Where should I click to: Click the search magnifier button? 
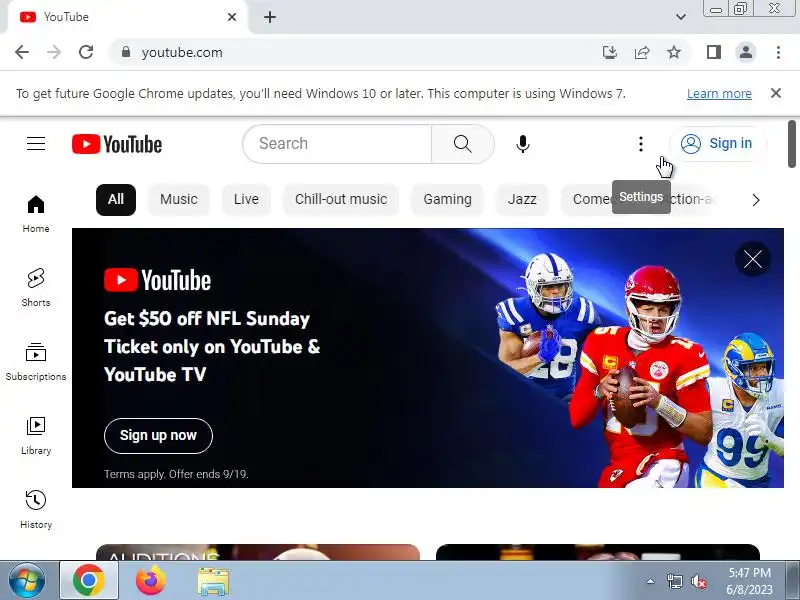[463, 144]
